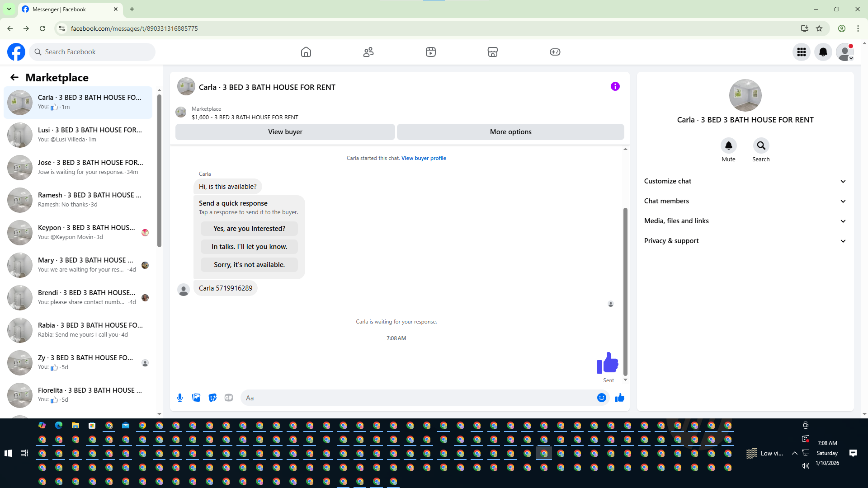This screenshot has height=488, width=868.
Task: Open Facebook Marketplace top navigation icon
Action: 492,52
